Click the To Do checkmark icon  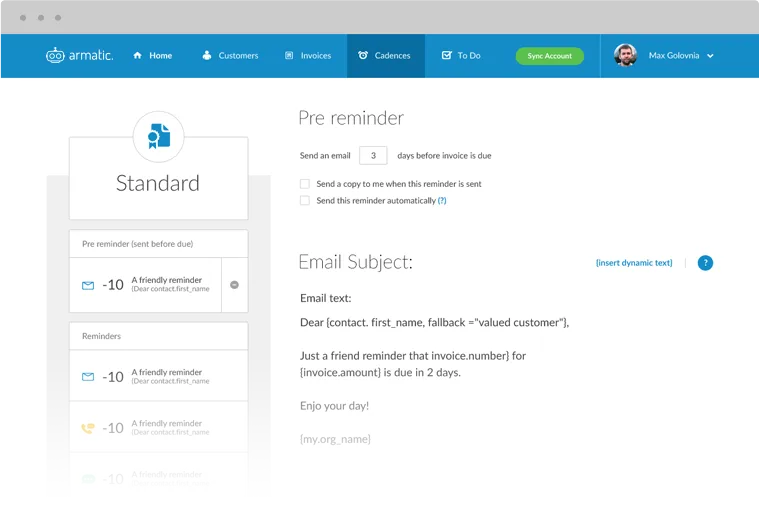[447, 55]
